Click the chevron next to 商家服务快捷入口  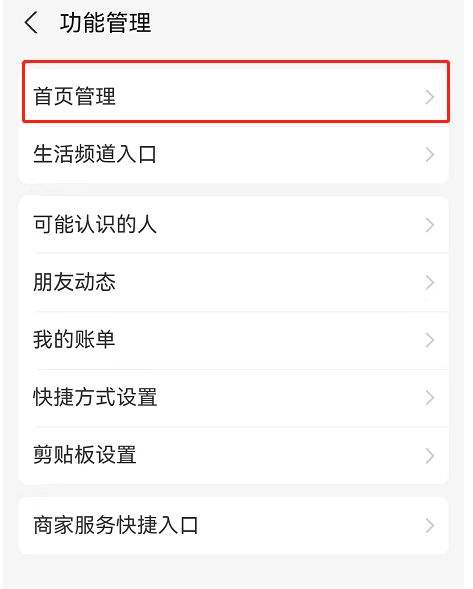[430, 526]
